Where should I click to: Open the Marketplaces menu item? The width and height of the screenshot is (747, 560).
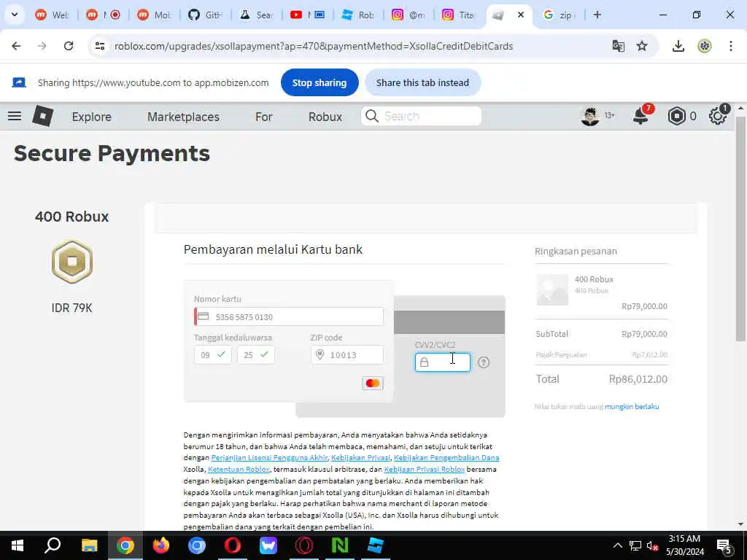point(183,117)
